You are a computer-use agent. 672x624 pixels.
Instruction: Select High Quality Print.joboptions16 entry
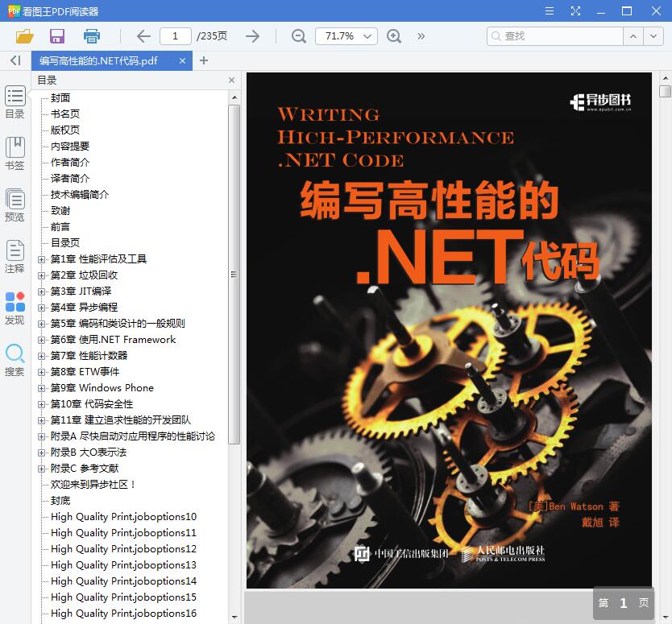click(123, 614)
